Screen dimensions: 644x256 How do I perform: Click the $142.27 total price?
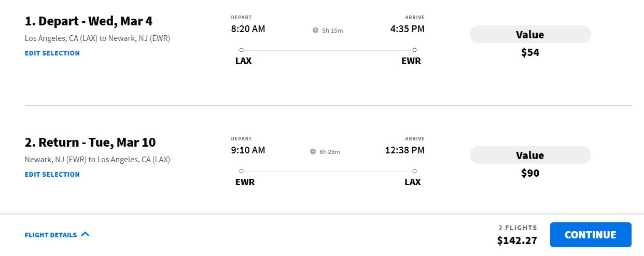pos(516,240)
